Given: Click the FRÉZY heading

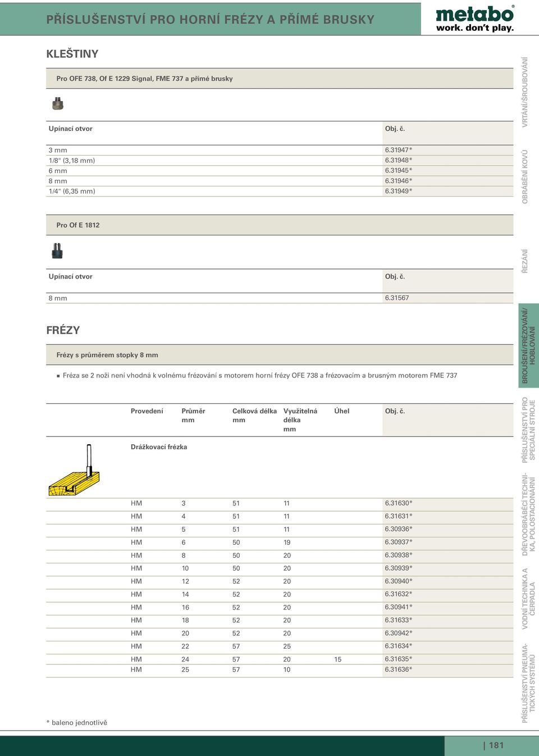Looking at the screenshot, I should [x=63, y=330].
